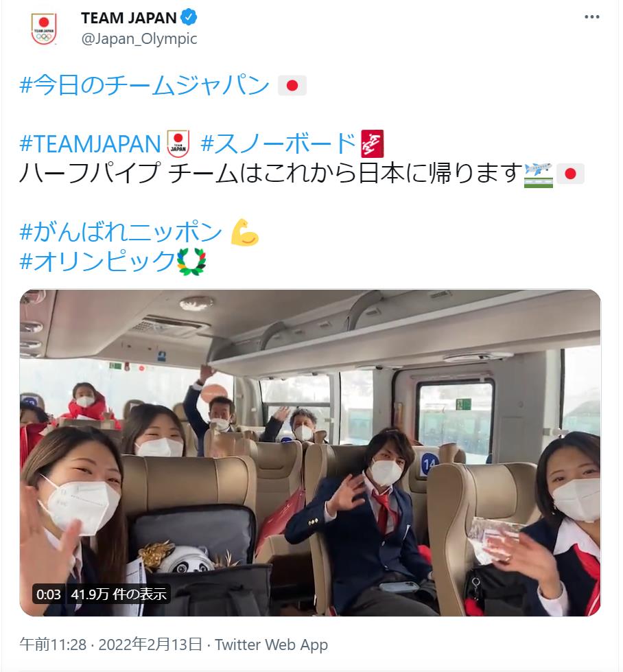Open the three-dot more options menu
The image size is (623, 672).
click(591, 17)
